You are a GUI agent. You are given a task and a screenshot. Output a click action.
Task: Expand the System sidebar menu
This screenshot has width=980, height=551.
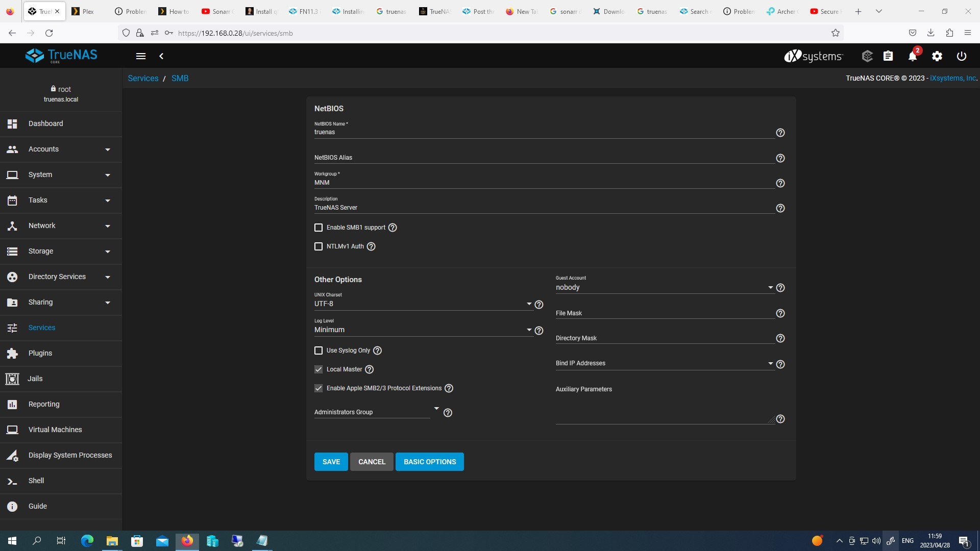point(61,174)
